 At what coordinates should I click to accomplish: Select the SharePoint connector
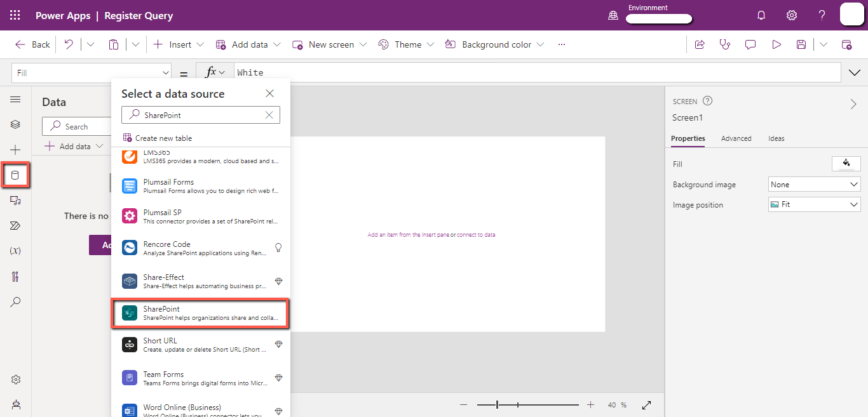point(201,313)
